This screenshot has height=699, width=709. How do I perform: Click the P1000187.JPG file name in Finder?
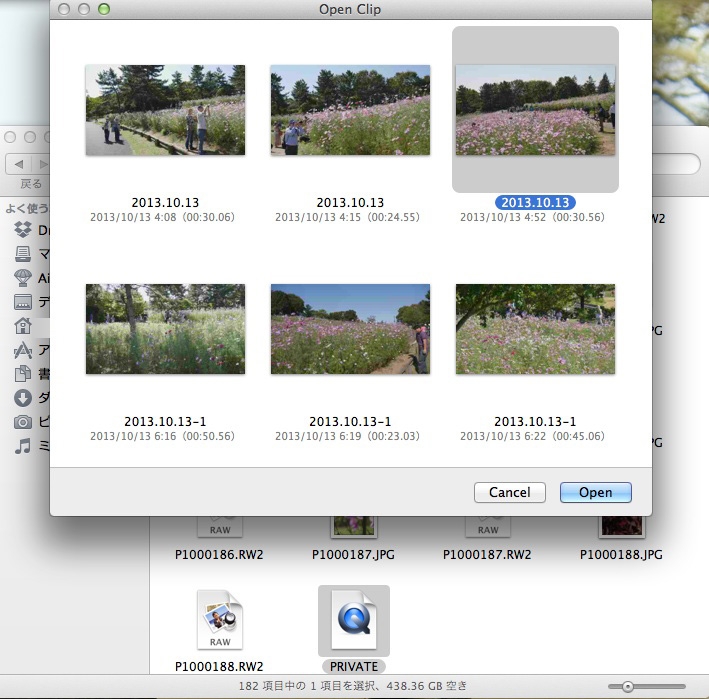click(x=353, y=554)
